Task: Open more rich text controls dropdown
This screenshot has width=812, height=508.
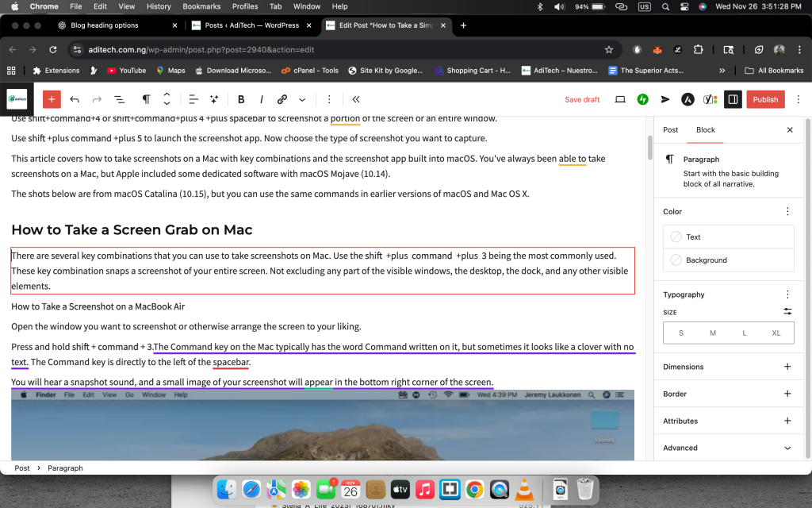Action: (x=302, y=99)
